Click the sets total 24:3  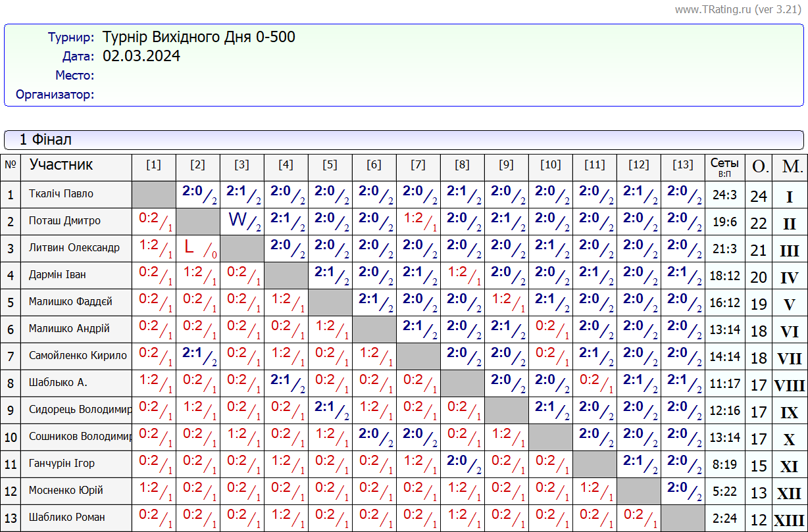(724, 195)
